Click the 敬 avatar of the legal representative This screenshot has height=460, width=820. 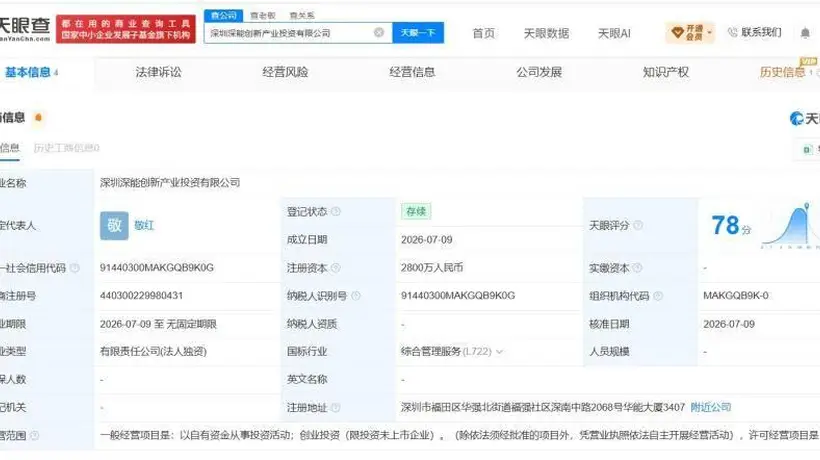point(114,225)
